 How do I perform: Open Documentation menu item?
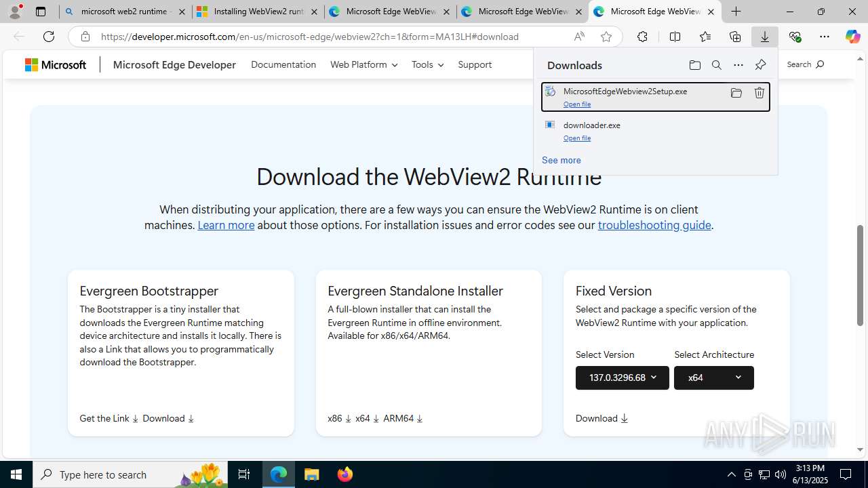(283, 64)
